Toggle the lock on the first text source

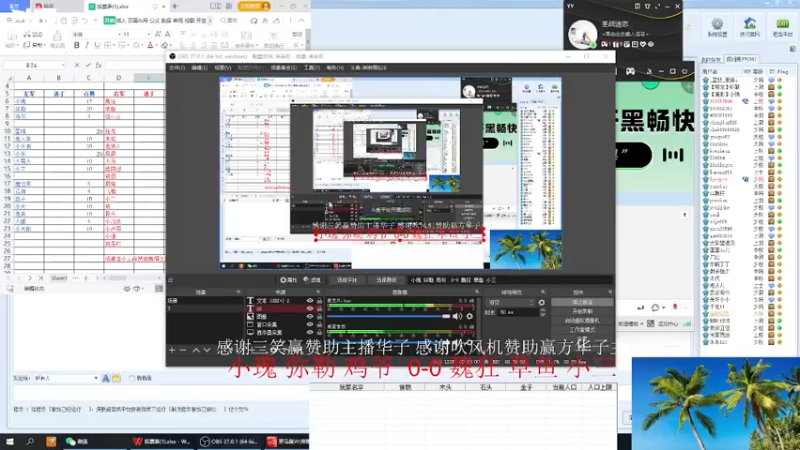tap(319, 301)
